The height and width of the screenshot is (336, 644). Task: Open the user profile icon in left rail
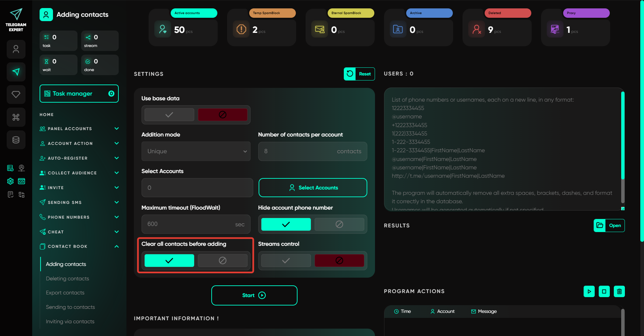click(16, 49)
